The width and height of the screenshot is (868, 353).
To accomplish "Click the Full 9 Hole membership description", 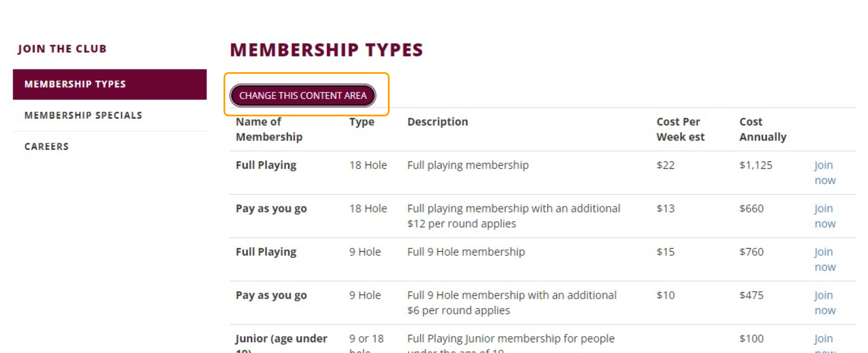I will 466,252.
